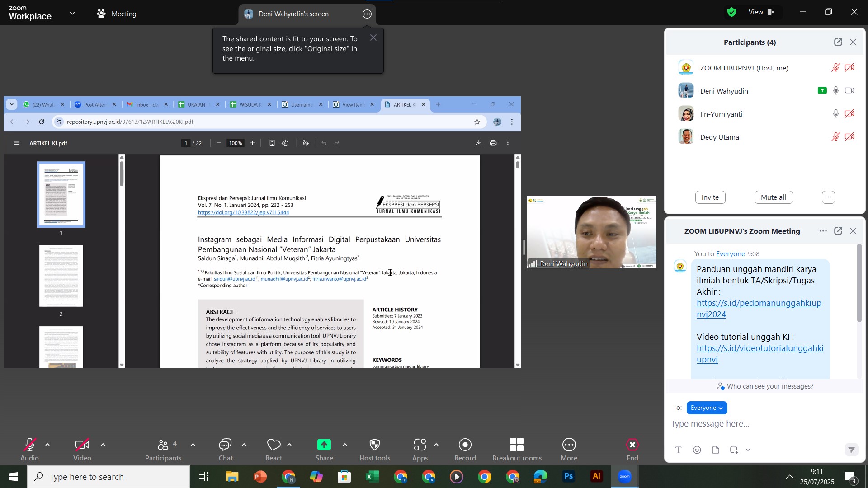Expand participants options caret
The height and width of the screenshot is (488, 868).
(193, 445)
